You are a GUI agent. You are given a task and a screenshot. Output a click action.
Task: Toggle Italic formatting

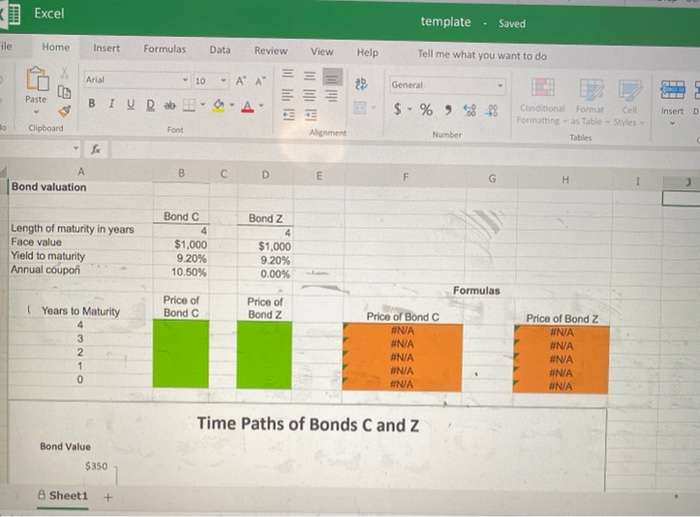111,104
